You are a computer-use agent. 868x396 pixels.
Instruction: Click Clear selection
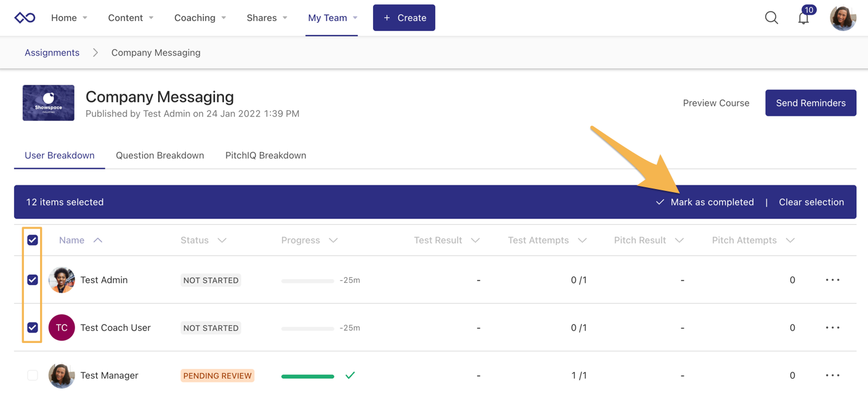[x=811, y=202]
